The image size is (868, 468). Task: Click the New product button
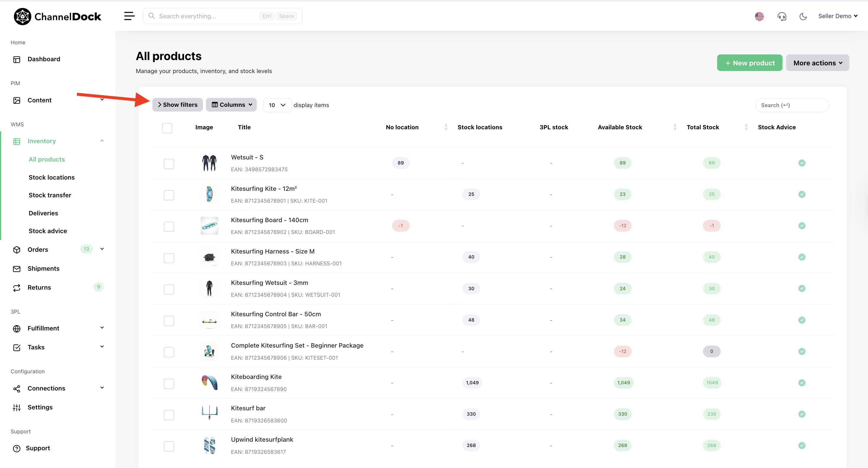coord(749,63)
